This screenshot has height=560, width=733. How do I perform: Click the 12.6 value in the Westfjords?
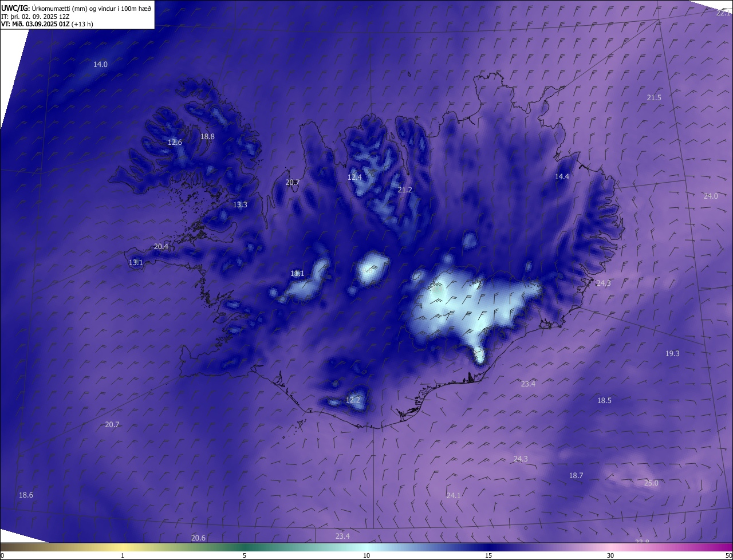[x=175, y=143]
